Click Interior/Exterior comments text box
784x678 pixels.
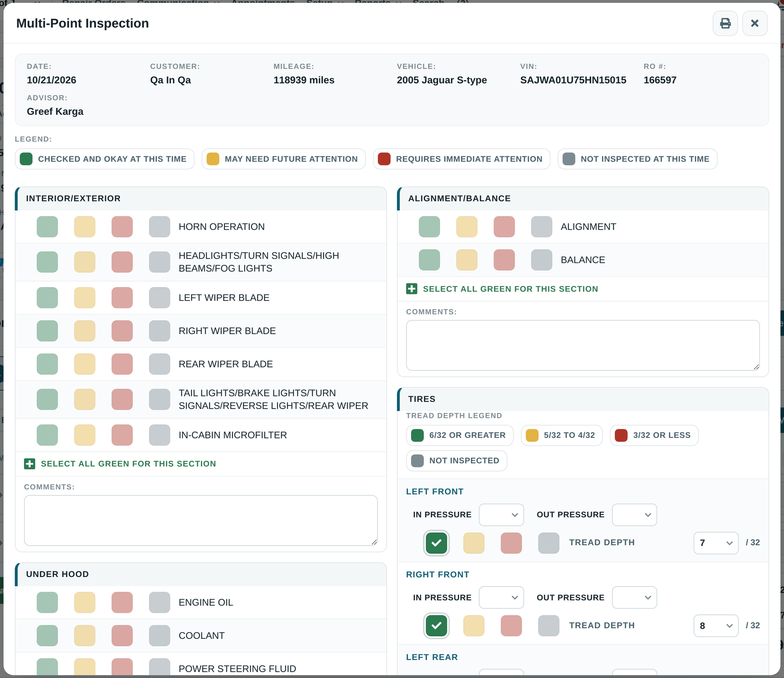coord(201,520)
